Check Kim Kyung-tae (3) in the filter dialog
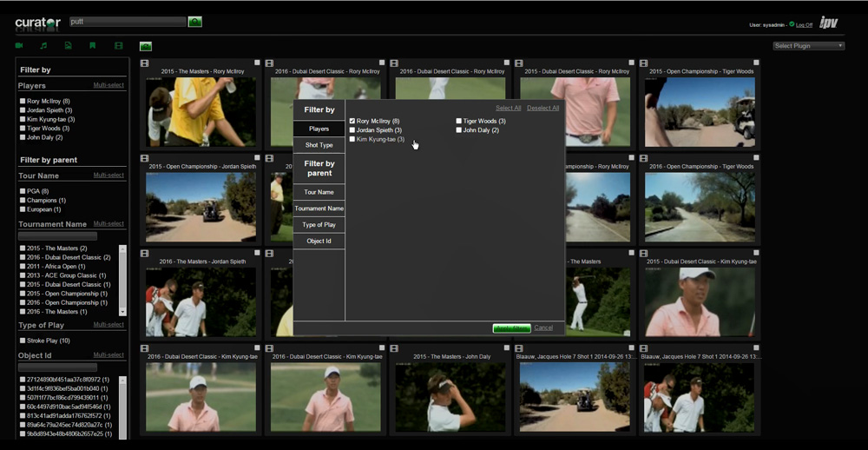Viewport: 868px width, 450px height. click(352, 140)
